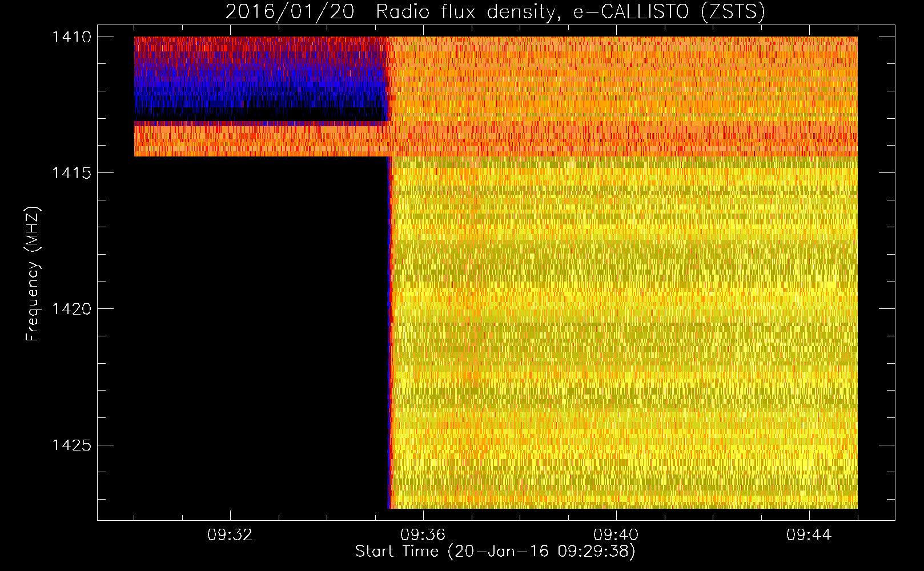Click the 09:32 time tick label
Screen dimensions: 924x571
coord(230,535)
